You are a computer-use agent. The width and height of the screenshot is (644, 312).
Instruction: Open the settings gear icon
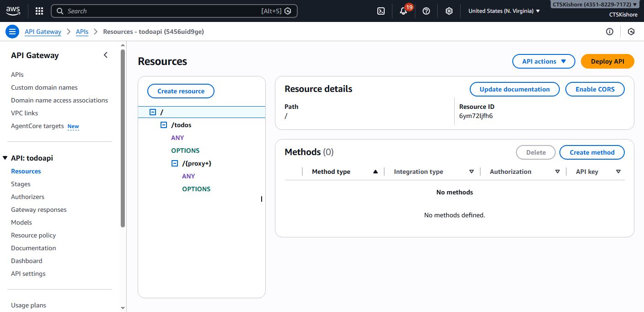coord(449,11)
